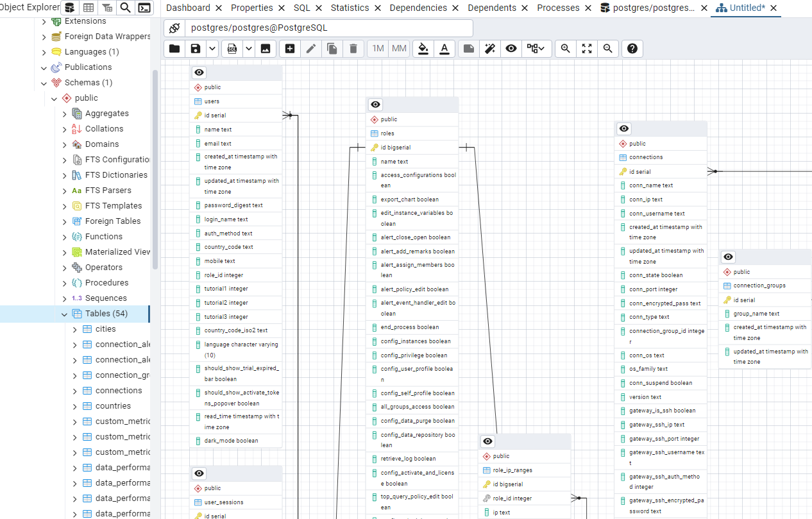Viewport: 812px width, 519px height.
Task: Click the Drop table trash icon
Action: pyautogui.click(x=353, y=49)
